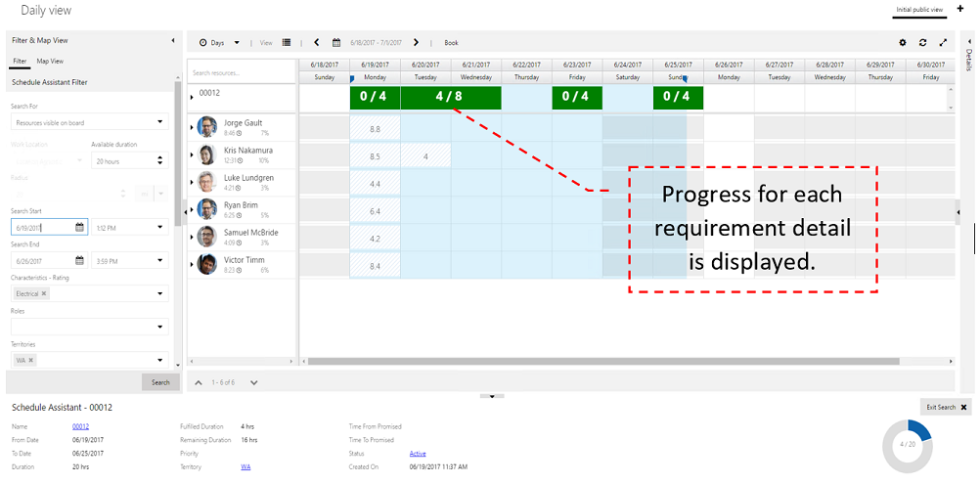The width and height of the screenshot is (980, 484).
Task: Go to previous date range
Action: (x=317, y=43)
